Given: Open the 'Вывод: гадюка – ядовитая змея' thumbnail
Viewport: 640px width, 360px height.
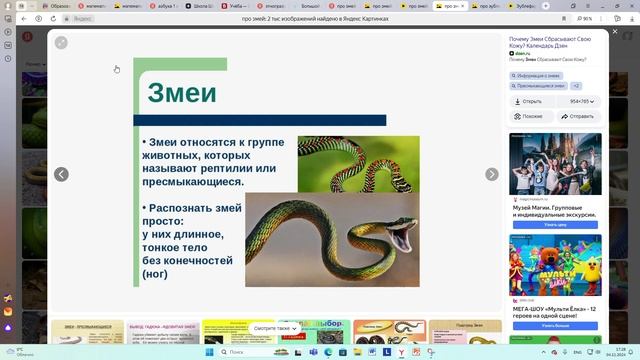Looking at the screenshot, I should 163,332.
